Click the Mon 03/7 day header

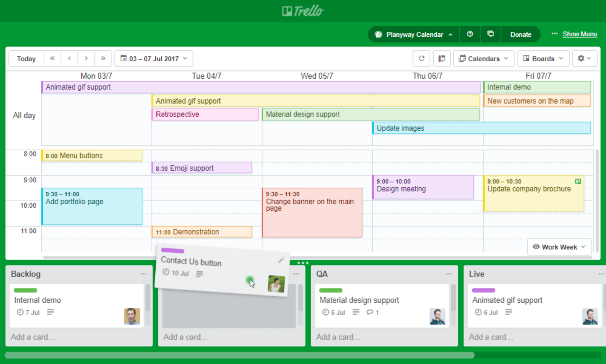[96, 76]
